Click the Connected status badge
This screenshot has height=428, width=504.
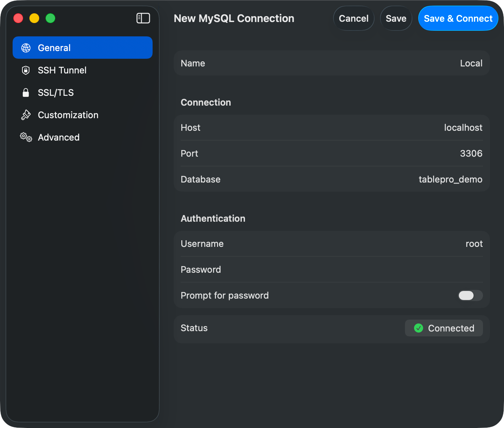[444, 328]
